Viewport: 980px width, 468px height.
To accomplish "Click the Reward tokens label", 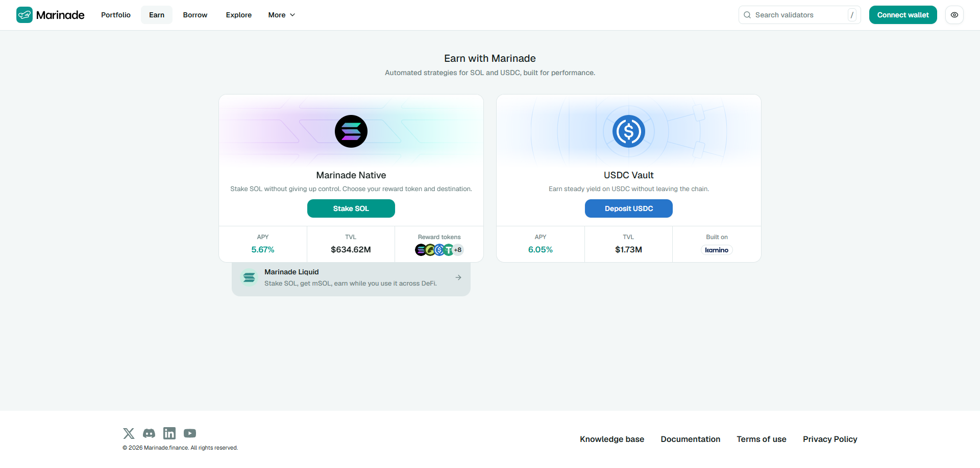I will [x=439, y=237].
